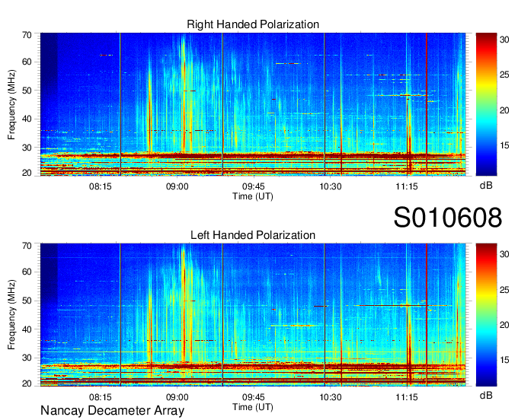Click the 'S010608' label
Viewport: 518px width, 420px height.
448,218
